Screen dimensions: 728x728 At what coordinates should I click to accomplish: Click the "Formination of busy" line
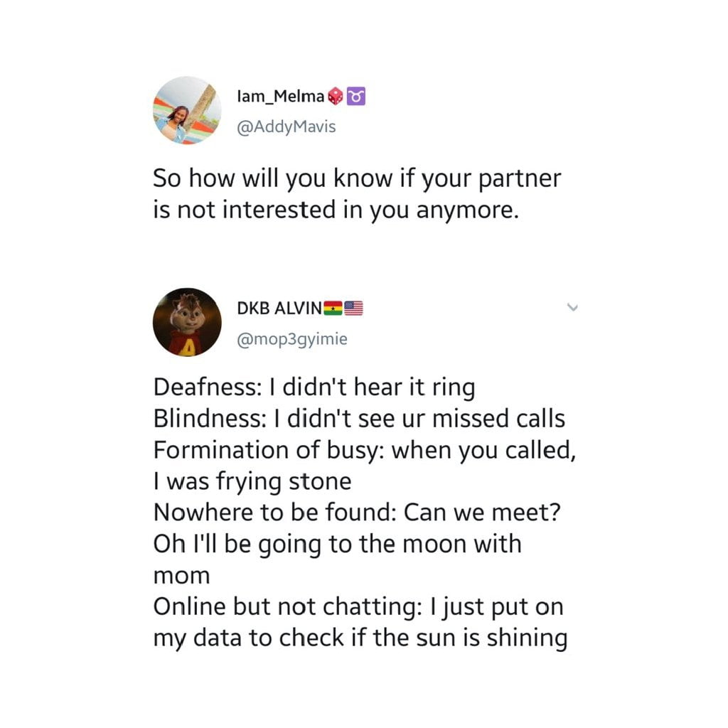click(363, 451)
